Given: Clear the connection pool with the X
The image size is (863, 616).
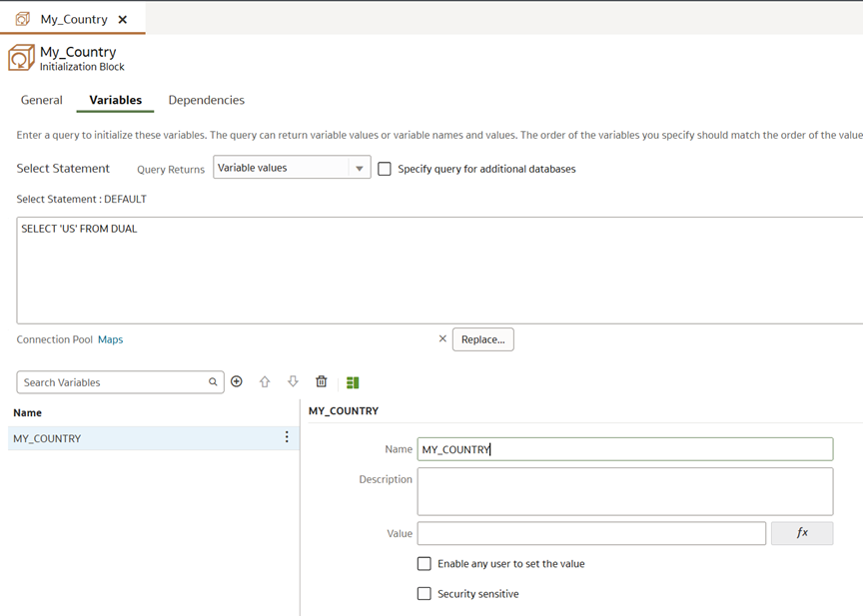Looking at the screenshot, I should coord(442,339).
